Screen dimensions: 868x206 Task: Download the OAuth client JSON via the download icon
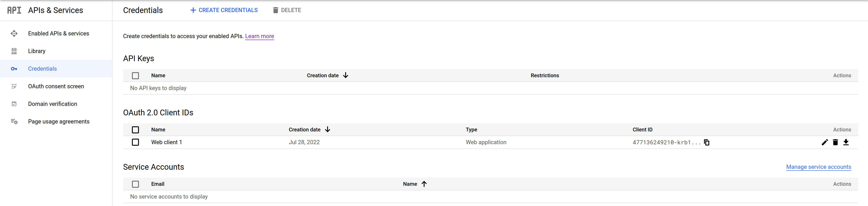tap(846, 142)
